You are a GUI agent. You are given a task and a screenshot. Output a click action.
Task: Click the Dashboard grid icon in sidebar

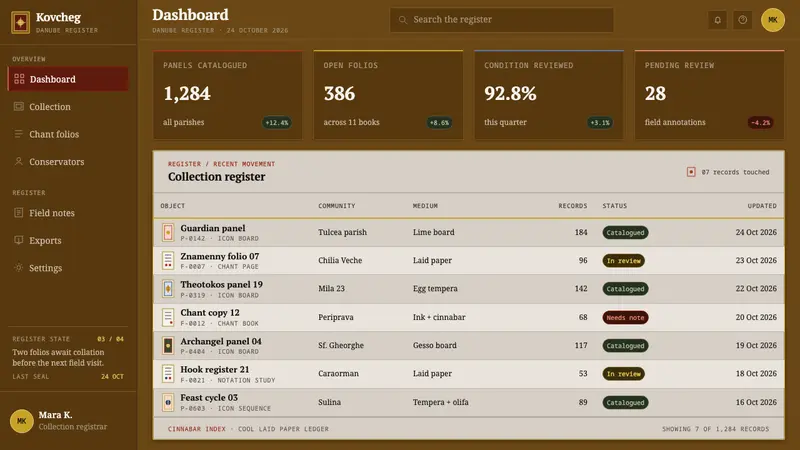click(x=19, y=79)
